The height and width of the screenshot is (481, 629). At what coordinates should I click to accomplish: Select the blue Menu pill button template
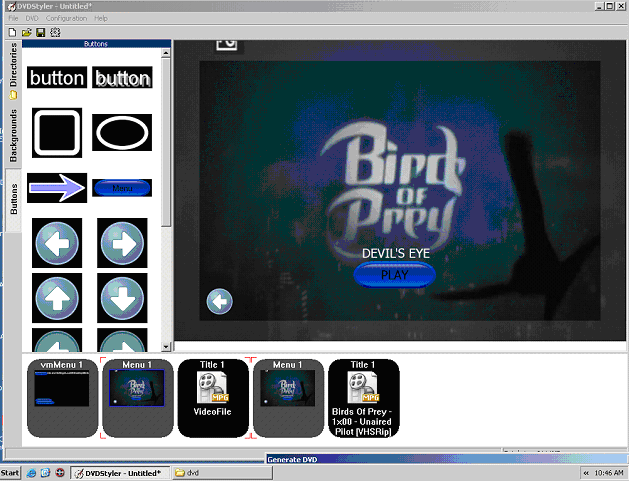pos(122,188)
